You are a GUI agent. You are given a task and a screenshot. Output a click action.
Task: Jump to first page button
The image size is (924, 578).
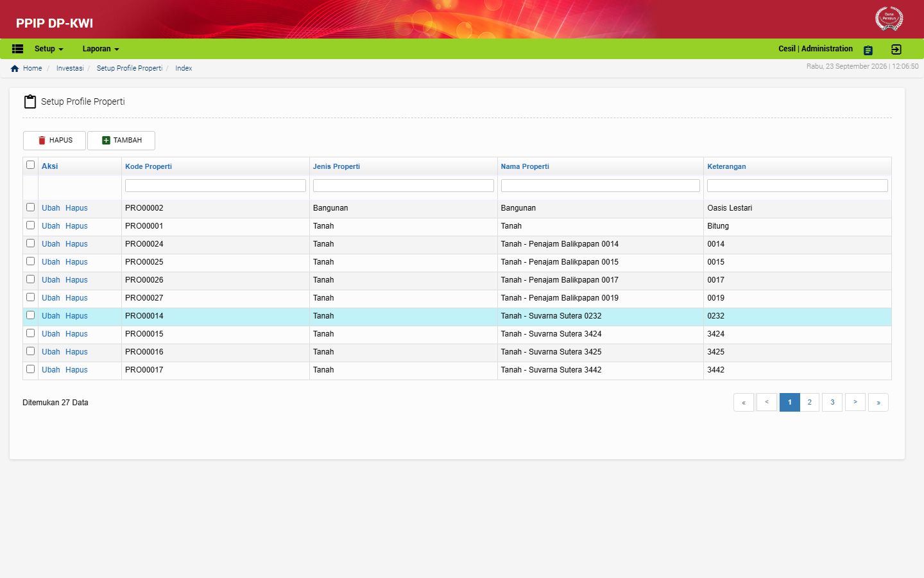tap(744, 402)
